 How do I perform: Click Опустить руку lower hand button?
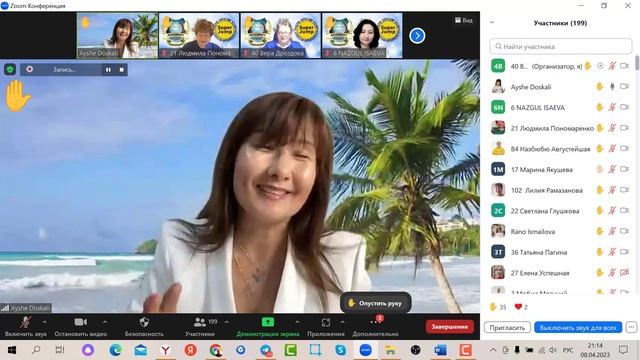[376, 303]
